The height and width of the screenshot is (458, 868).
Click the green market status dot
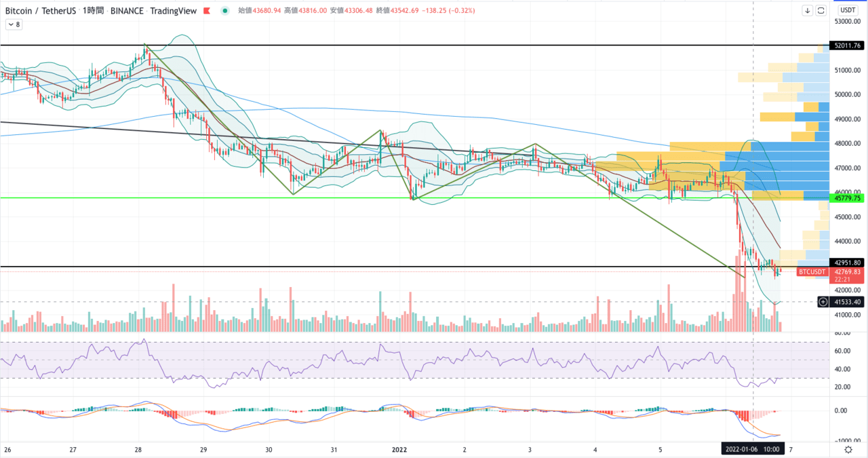(x=224, y=11)
